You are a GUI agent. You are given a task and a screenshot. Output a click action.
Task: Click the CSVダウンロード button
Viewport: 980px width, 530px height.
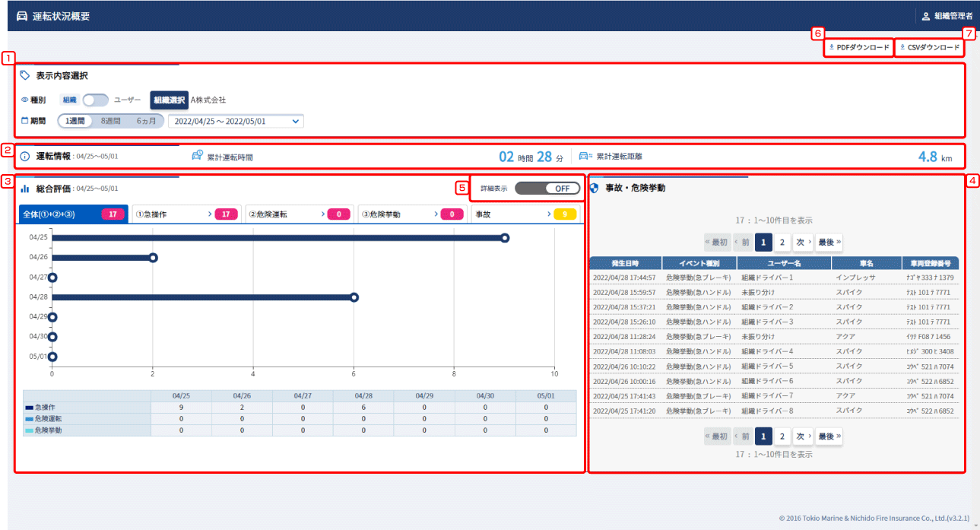929,47
